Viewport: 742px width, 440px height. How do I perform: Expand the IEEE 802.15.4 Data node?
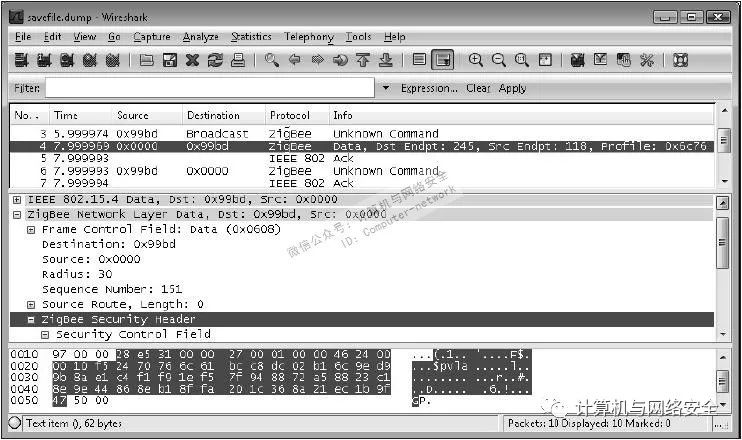click(x=17, y=200)
